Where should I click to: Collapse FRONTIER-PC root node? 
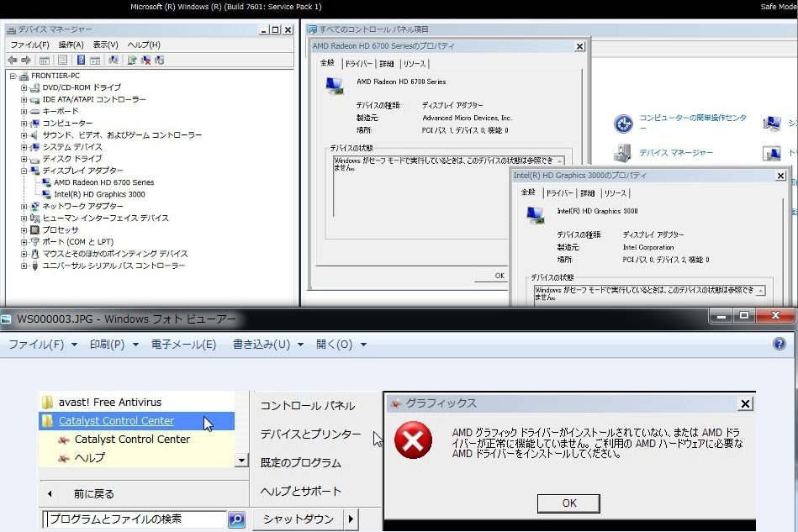(13, 76)
